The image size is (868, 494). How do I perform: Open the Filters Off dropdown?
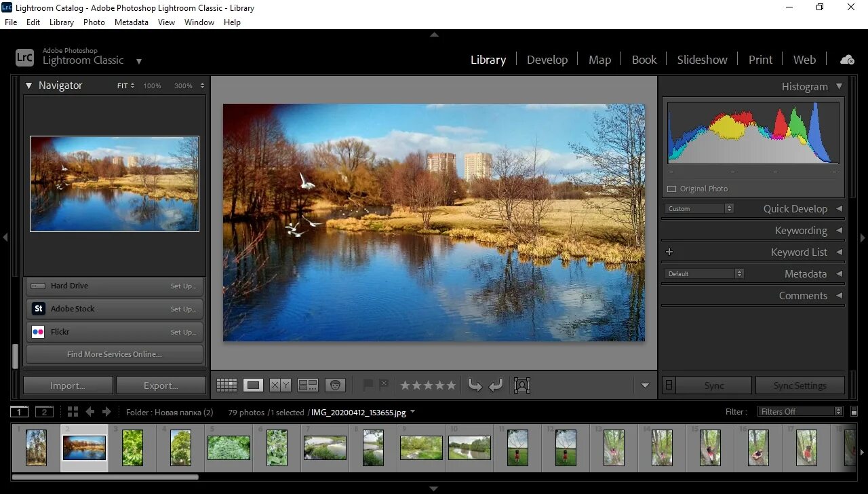pos(800,411)
